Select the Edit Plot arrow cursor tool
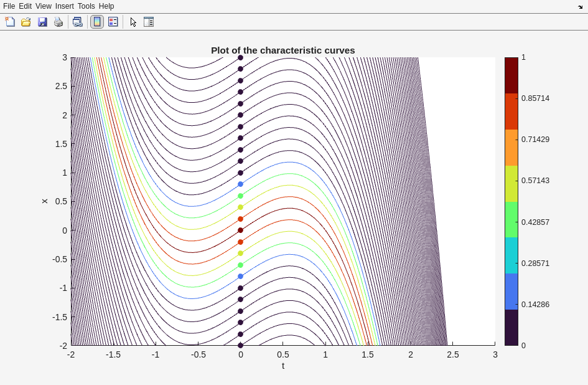 [133, 22]
